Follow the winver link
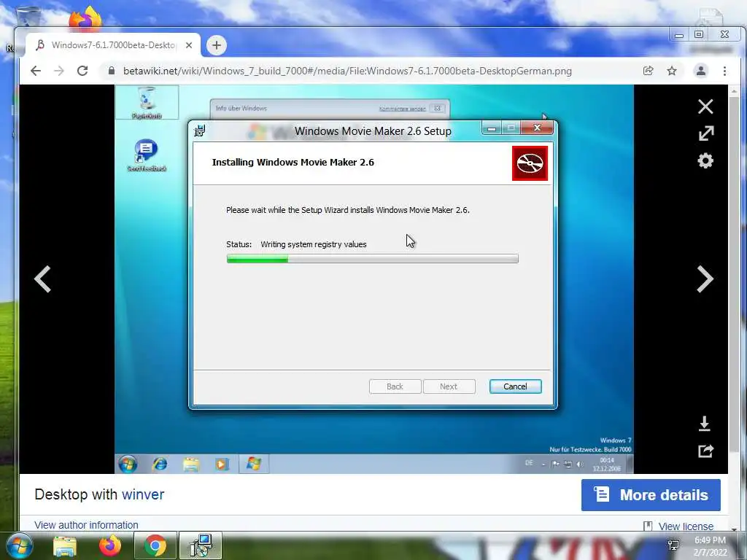Viewport: 747px width, 560px height. click(x=143, y=494)
